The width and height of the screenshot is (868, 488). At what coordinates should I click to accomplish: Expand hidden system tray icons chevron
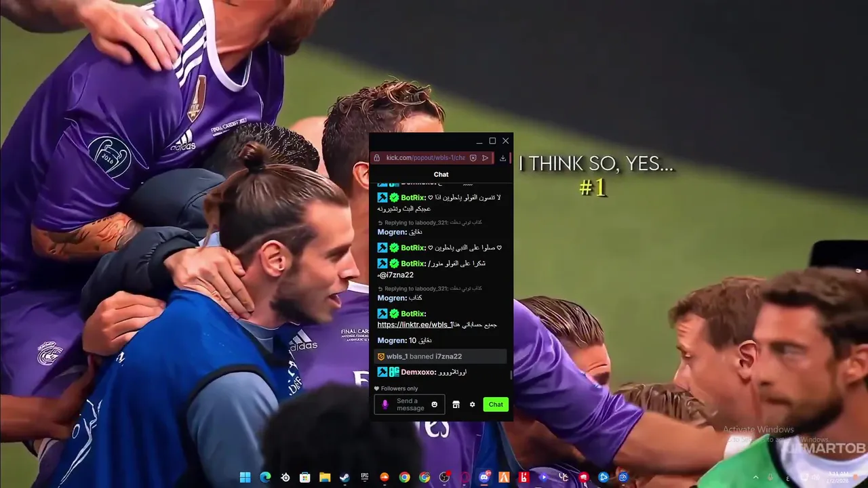click(755, 478)
